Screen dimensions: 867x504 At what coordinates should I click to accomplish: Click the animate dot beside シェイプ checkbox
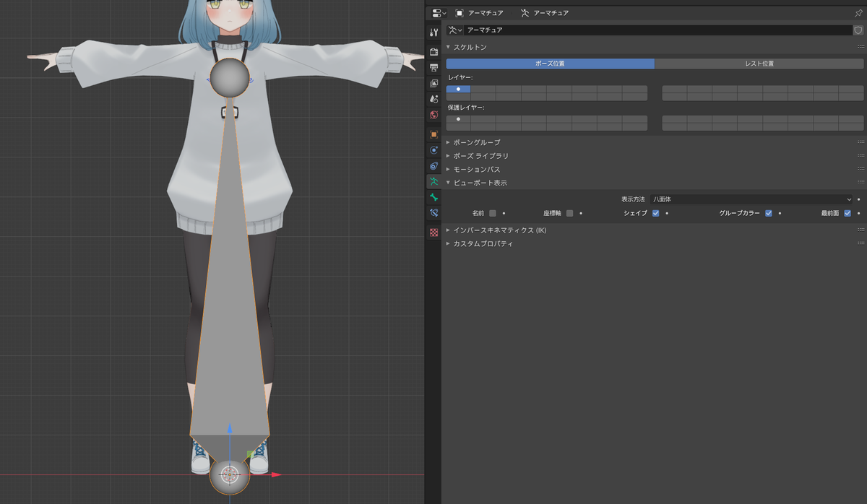667,213
